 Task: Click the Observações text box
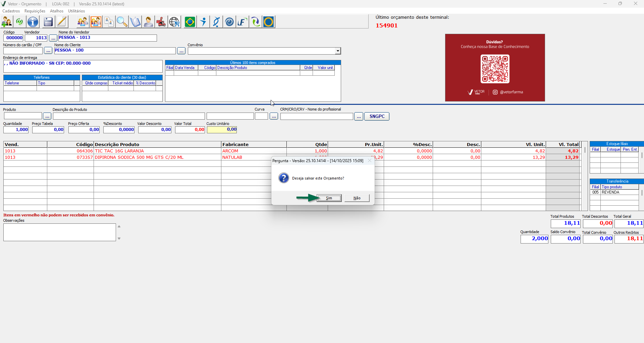click(60, 232)
